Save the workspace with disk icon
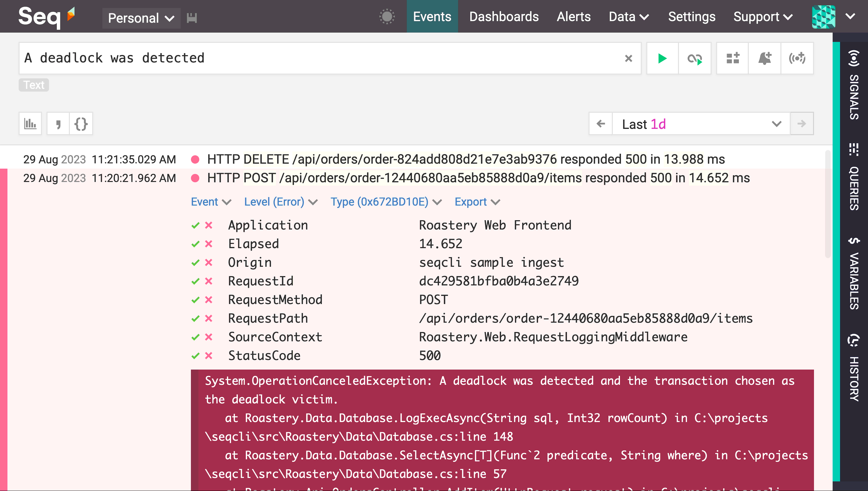Image resolution: width=868 pixels, height=491 pixels. (x=192, y=18)
